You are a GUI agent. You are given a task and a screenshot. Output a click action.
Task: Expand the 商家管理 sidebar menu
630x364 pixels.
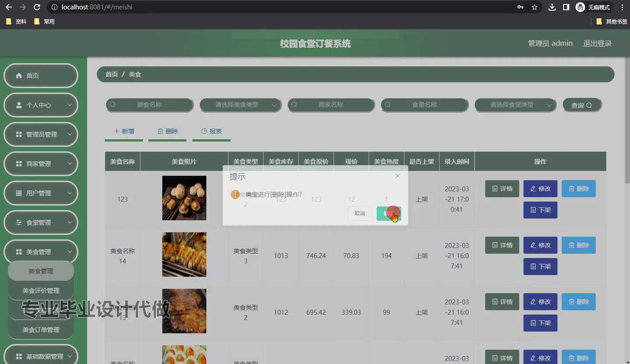coord(41,164)
